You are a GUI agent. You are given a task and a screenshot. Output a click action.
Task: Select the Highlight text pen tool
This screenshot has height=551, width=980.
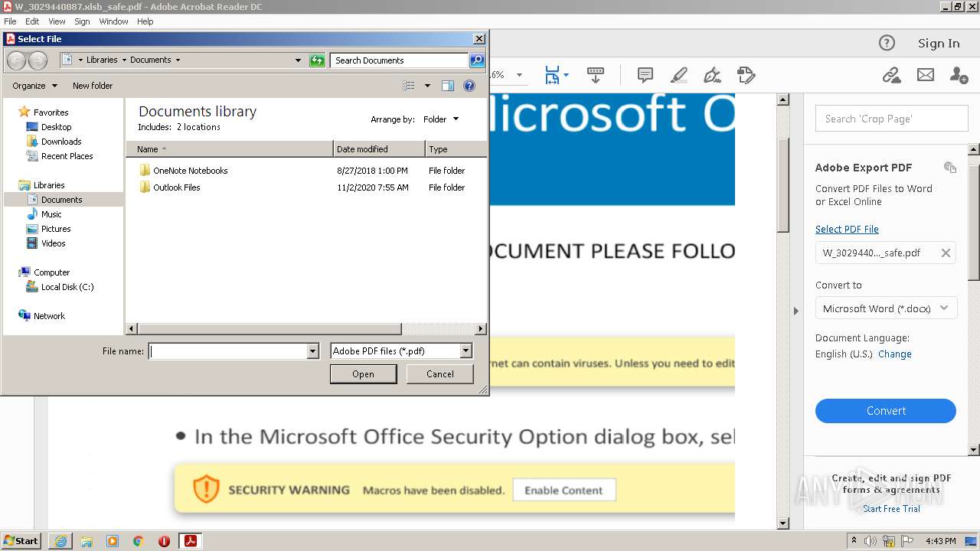tap(678, 75)
